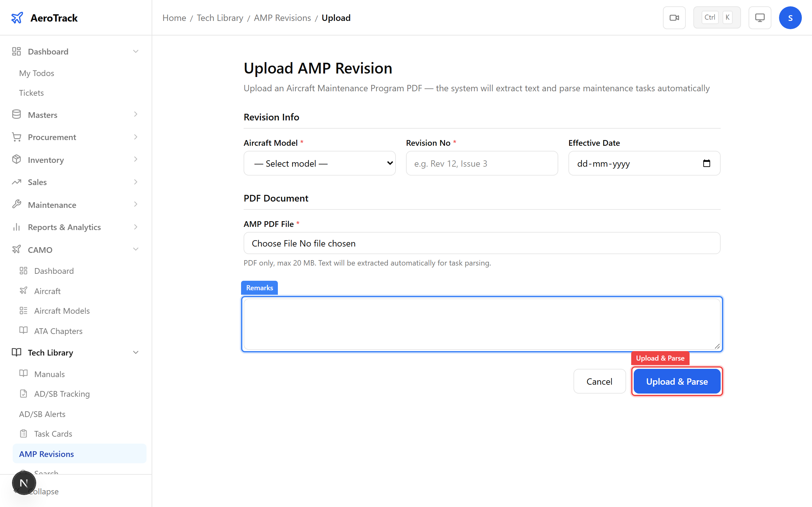Click the AeroTrack logo plane icon
The height and width of the screenshot is (507, 812).
point(17,18)
